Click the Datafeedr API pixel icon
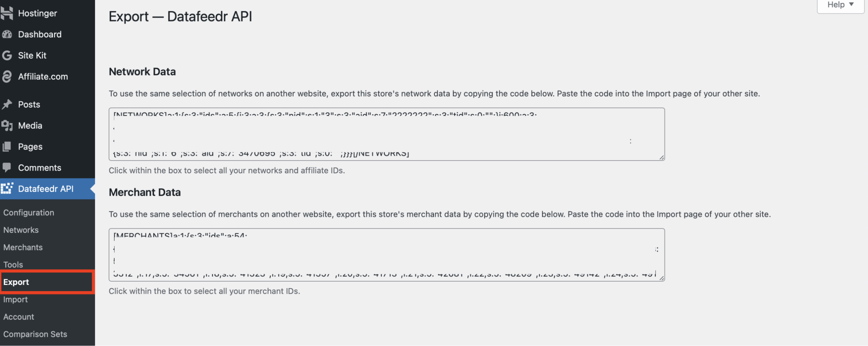Image resolution: width=868 pixels, height=346 pixels. [x=7, y=189]
